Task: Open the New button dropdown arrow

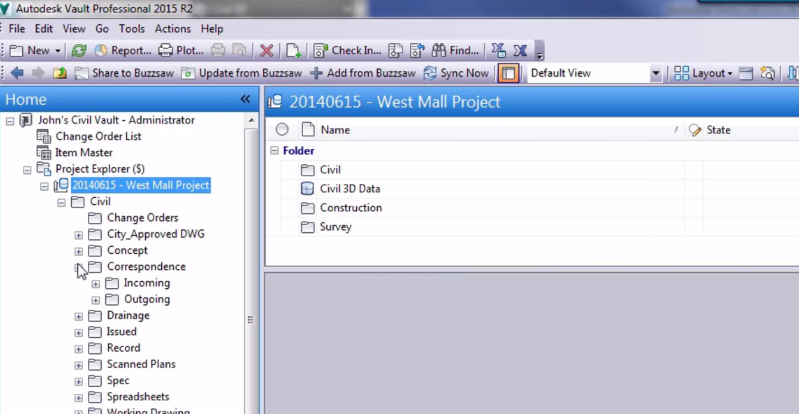Action: point(58,51)
